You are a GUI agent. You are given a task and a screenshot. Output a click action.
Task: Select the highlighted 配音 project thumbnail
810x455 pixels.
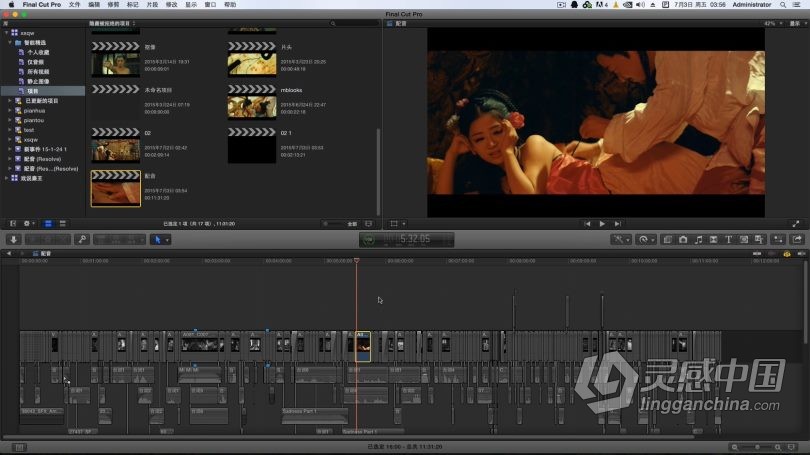pyautogui.click(x=116, y=189)
